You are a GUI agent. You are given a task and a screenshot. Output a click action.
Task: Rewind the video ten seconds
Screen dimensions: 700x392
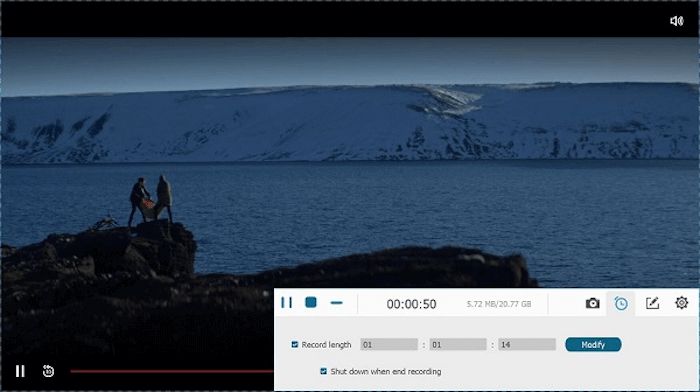(x=48, y=371)
